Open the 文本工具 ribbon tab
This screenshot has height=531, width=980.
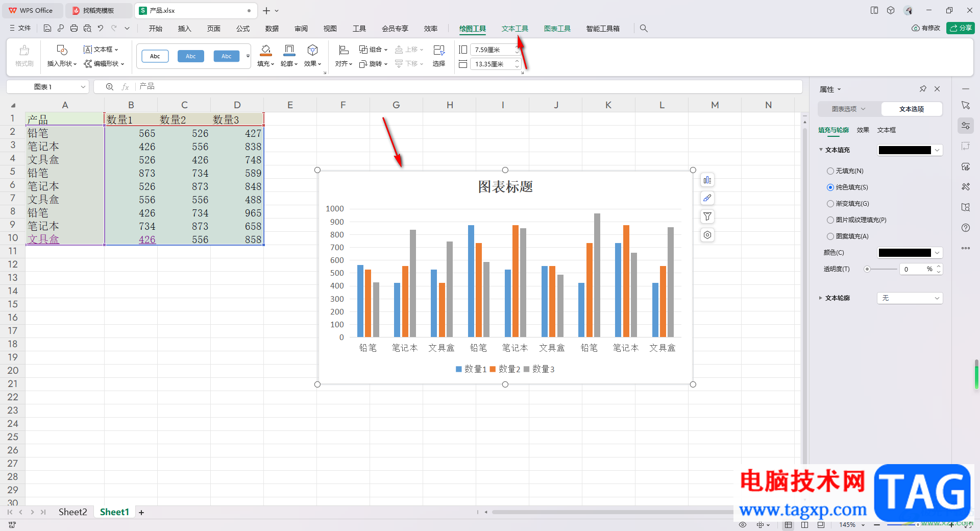click(515, 29)
